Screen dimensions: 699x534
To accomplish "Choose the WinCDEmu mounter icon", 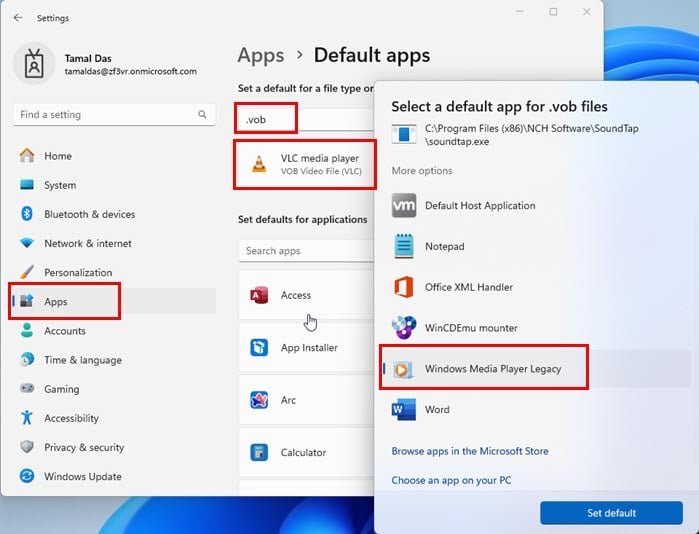I will pyautogui.click(x=404, y=328).
